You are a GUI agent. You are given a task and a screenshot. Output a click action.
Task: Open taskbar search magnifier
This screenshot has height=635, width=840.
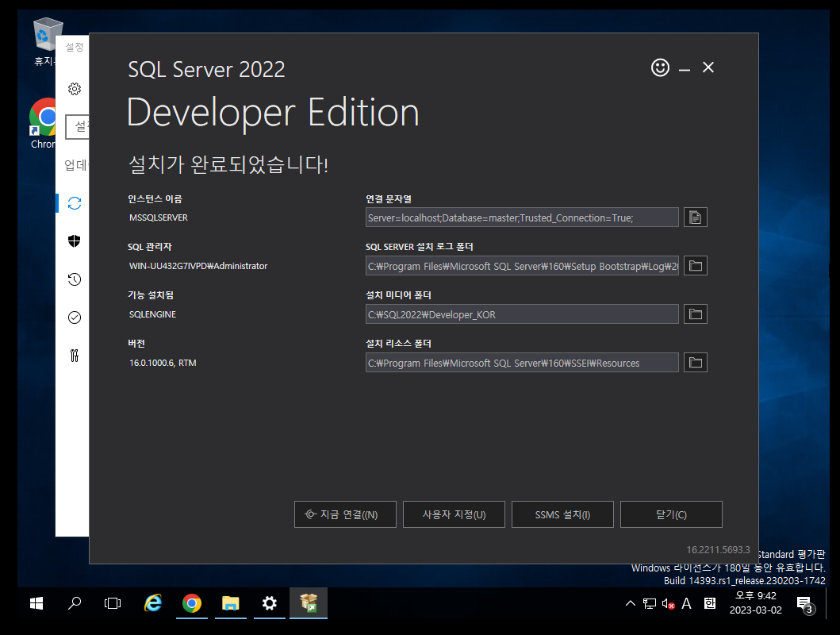[75, 603]
